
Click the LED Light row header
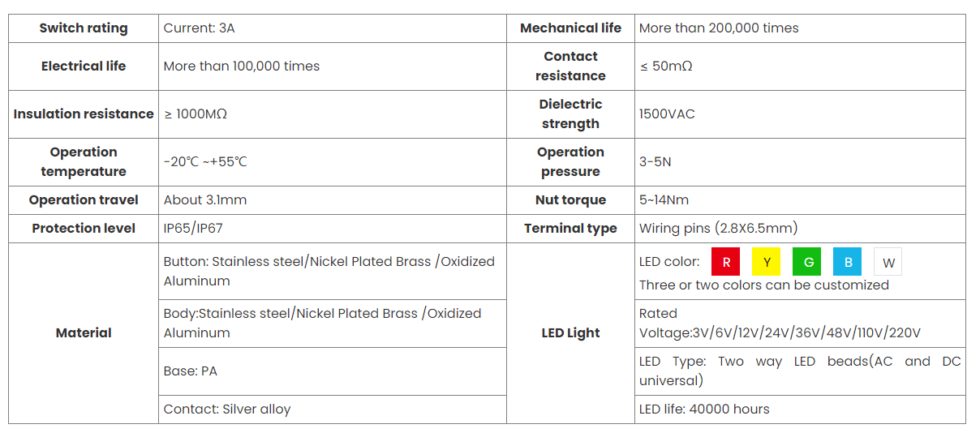pos(570,332)
